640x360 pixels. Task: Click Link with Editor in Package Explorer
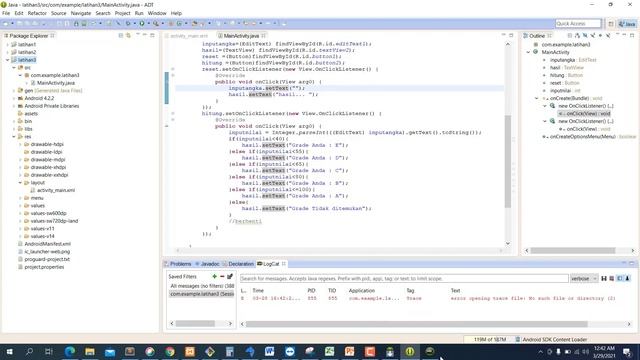128,36
